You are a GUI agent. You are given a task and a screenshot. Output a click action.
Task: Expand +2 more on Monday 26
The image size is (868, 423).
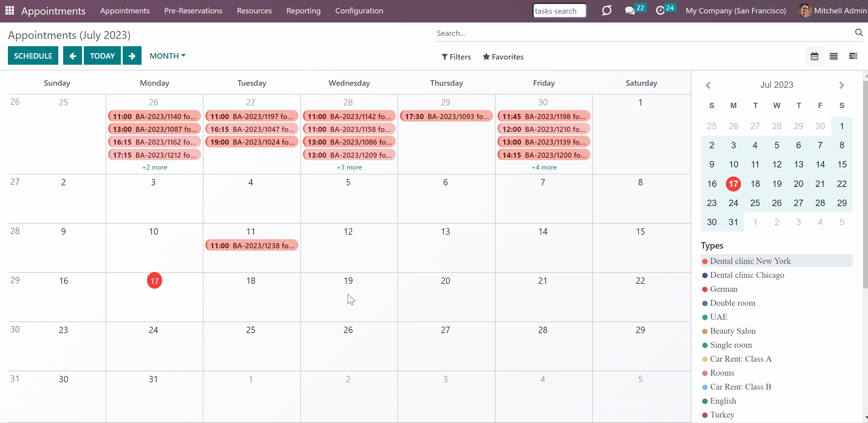click(x=155, y=167)
